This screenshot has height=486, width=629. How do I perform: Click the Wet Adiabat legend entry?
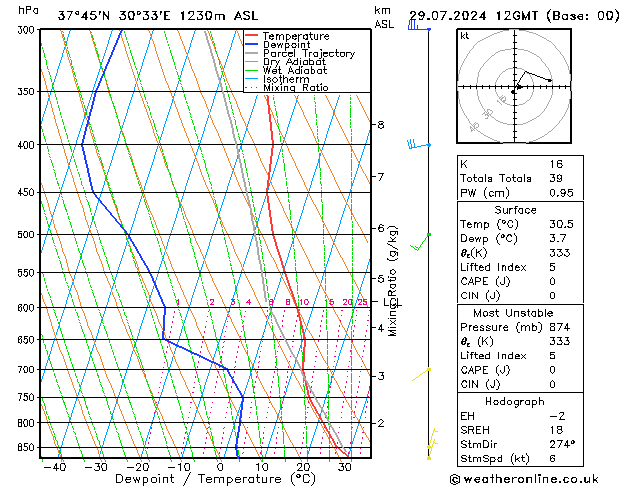[293, 71]
